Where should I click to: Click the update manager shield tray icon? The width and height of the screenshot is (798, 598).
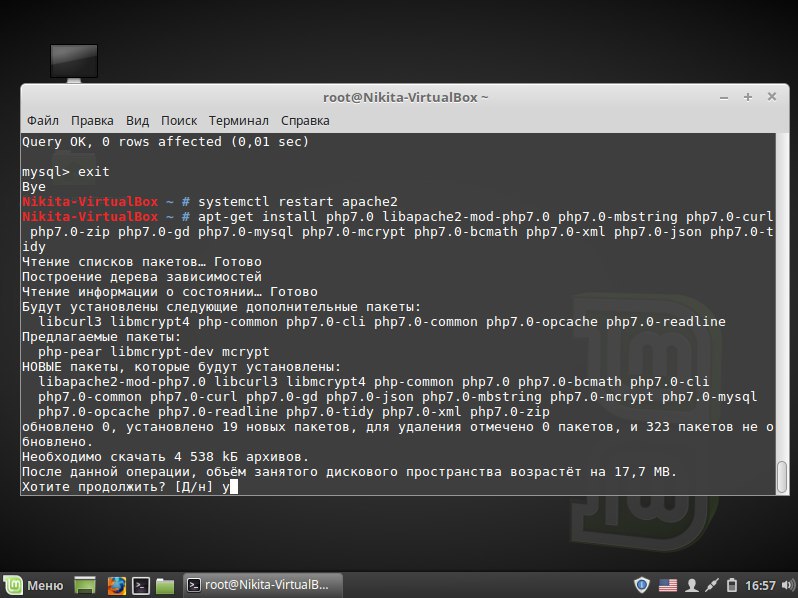coord(642,585)
